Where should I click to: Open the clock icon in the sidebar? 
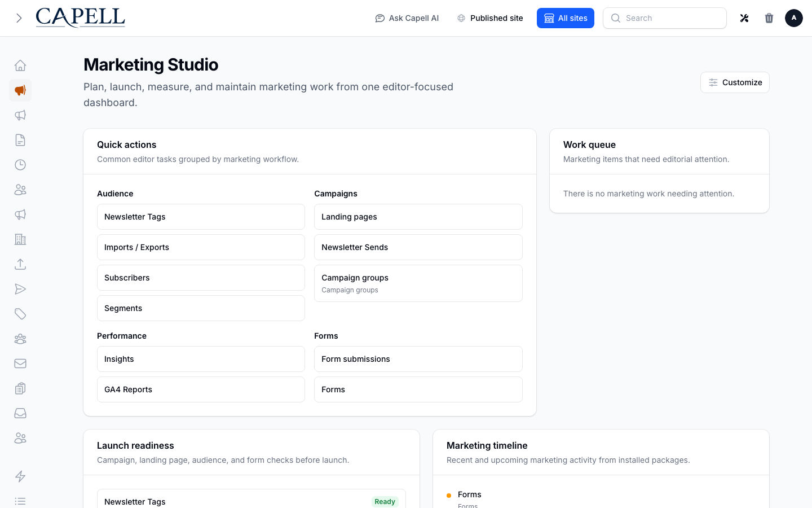point(20,165)
